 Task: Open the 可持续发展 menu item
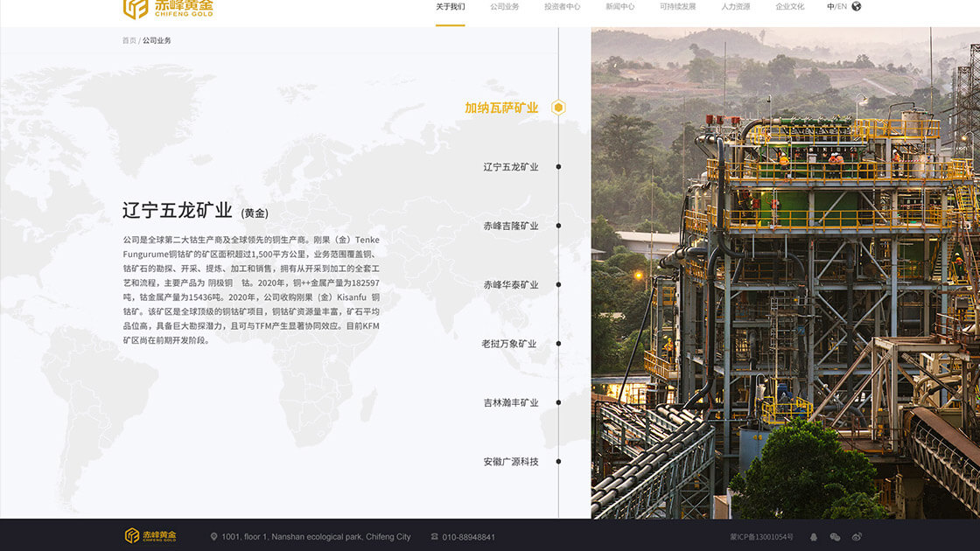(x=677, y=7)
